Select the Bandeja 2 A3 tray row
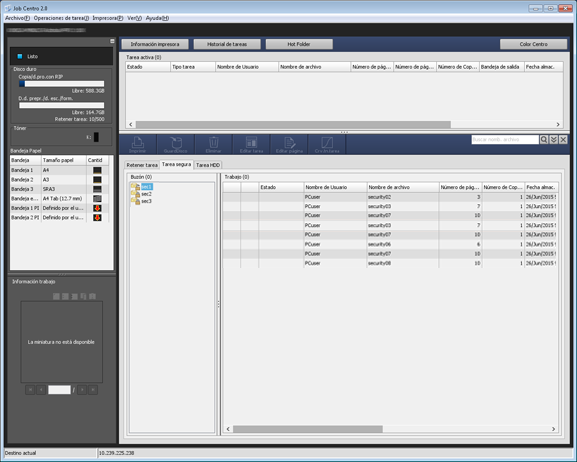Image resolution: width=577 pixels, height=462 pixels. point(60,180)
